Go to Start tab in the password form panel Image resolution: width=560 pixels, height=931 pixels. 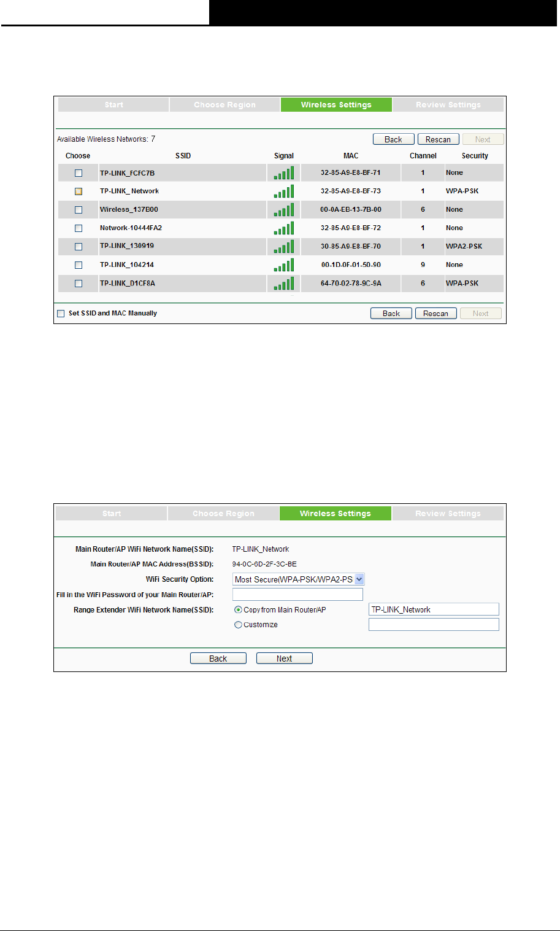[x=112, y=514]
